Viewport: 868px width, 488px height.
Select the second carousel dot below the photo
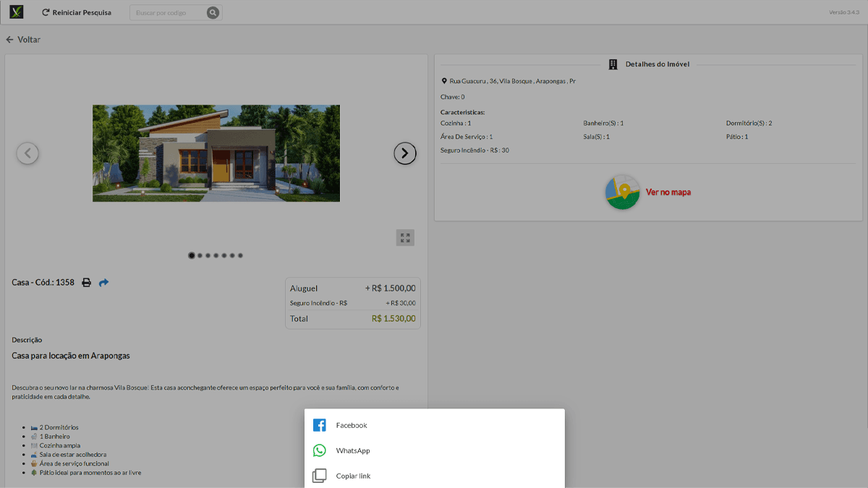(200, 255)
